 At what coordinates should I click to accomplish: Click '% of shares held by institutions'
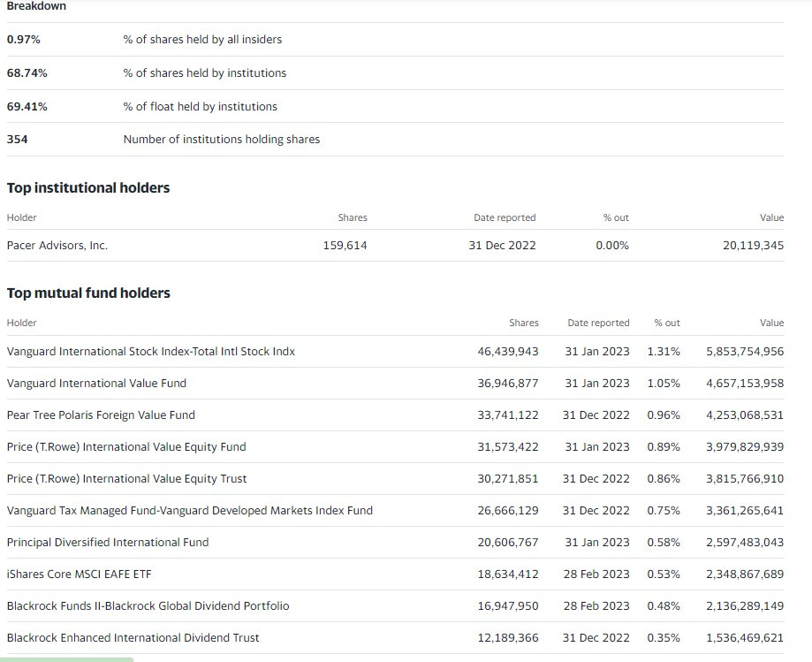[205, 73]
